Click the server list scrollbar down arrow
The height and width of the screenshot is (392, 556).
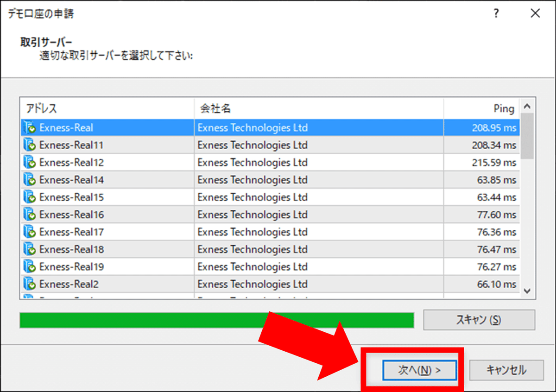pyautogui.click(x=527, y=291)
